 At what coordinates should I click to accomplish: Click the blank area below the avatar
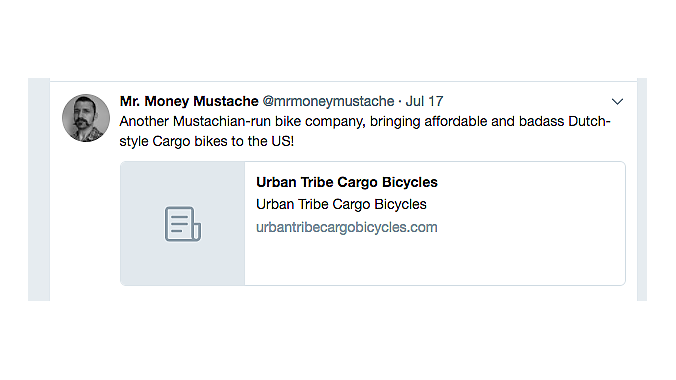(x=85, y=220)
